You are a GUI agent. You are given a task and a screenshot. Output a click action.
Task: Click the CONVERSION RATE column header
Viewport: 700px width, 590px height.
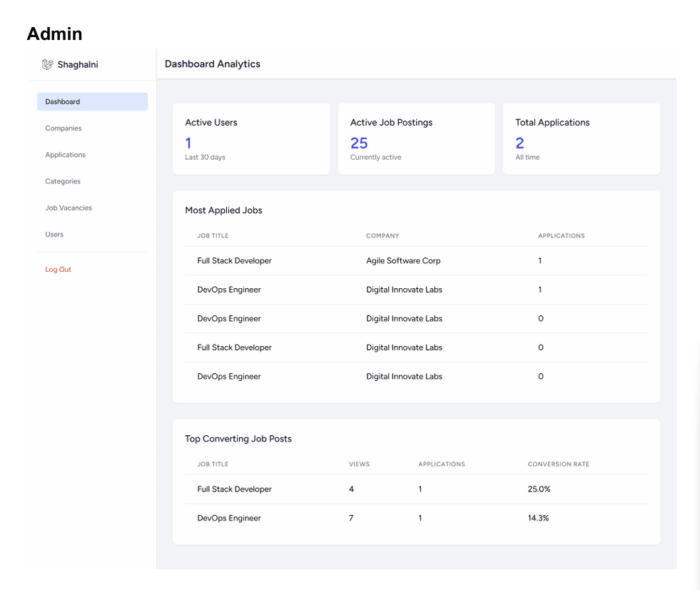point(558,464)
